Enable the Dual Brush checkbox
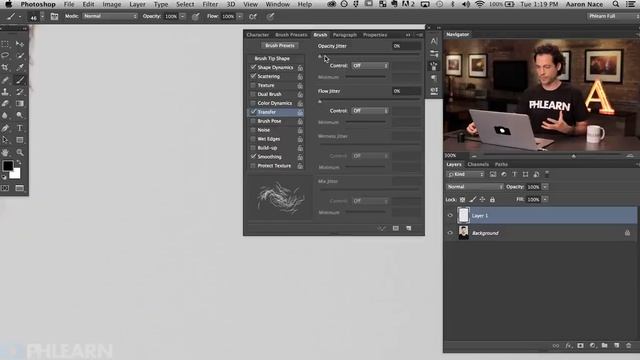Image resolution: width=640 pixels, height=360 pixels. (x=253, y=94)
